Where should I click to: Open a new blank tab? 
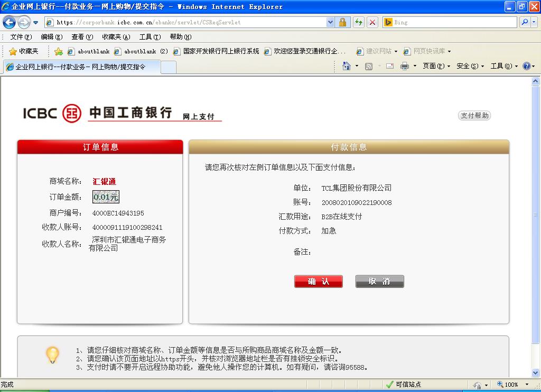coord(169,67)
